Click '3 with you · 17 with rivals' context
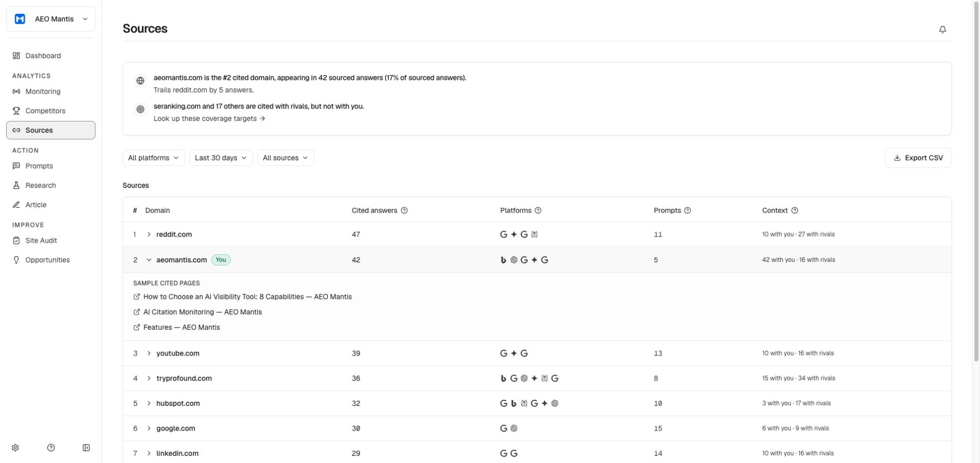The width and height of the screenshot is (980, 463). (796, 403)
